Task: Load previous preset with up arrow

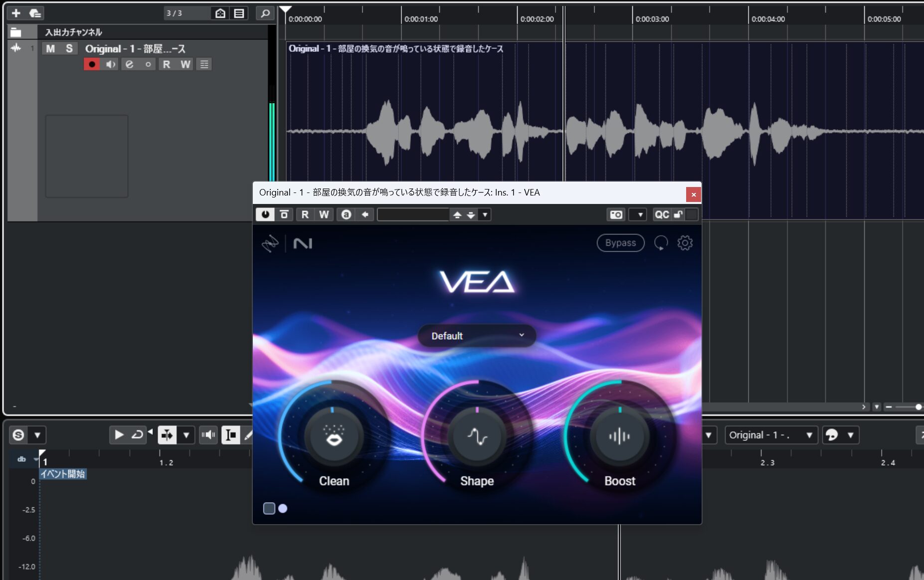Action: coord(457,214)
